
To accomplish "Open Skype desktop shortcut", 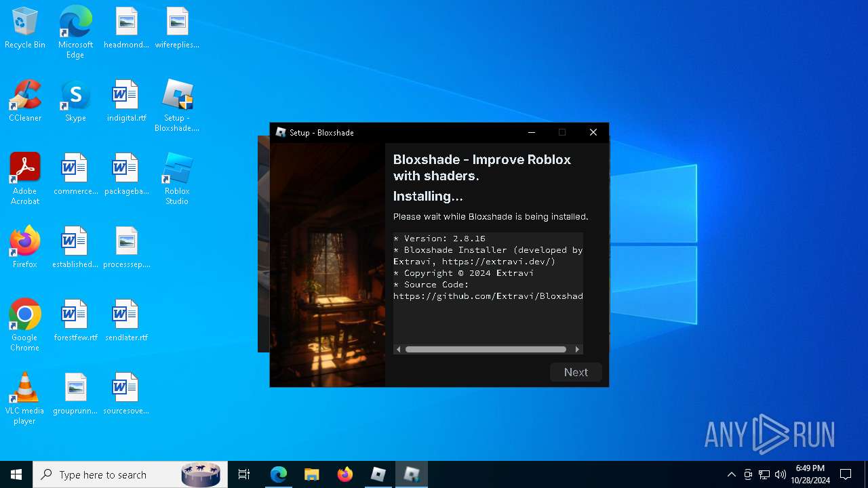I will (x=75, y=102).
